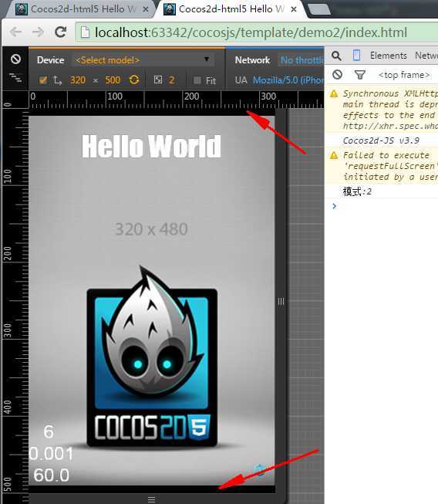Click the Failed to execute requestFullScreen warning
The height and width of the screenshot is (504, 438).
[382, 166]
